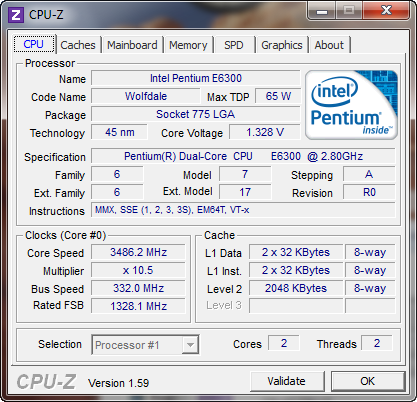Image resolution: width=417 pixels, height=402 pixels.
Task: Click the Max TDP value '65 W'
Action: [278, 96]
